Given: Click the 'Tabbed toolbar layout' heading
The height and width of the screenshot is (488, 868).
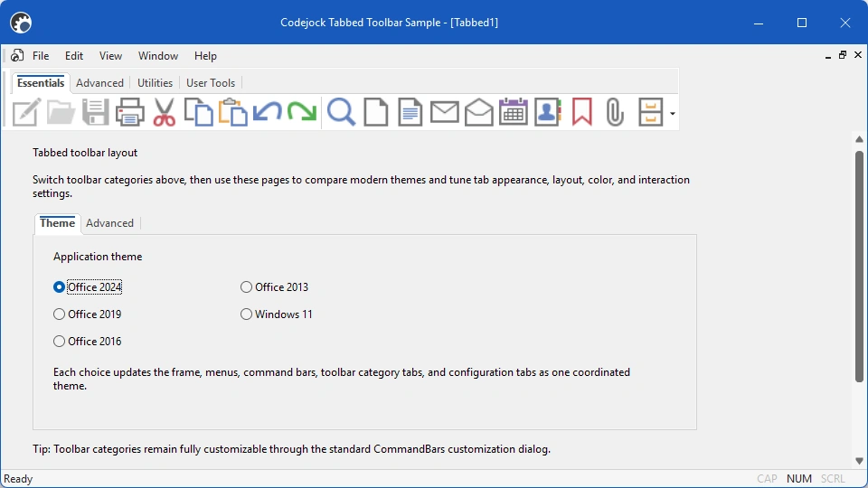Looking at the screenshot, I should [85, 153].
